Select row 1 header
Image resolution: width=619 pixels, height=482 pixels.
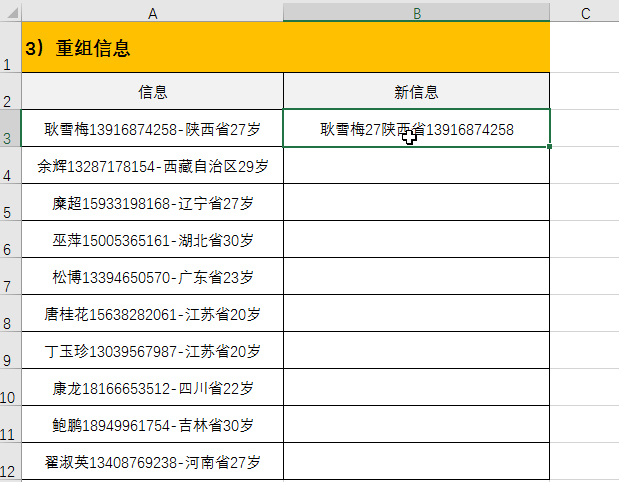pos(11,47)
